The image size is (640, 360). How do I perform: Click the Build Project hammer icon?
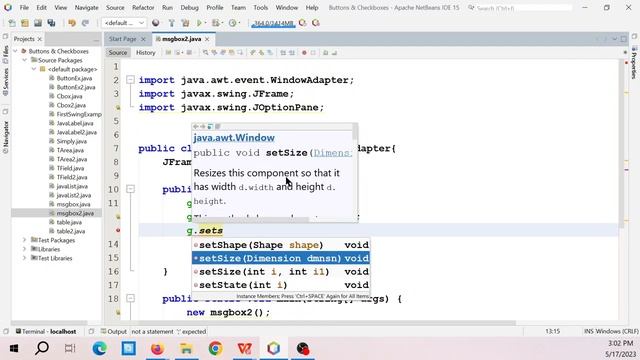click(172, 23)
